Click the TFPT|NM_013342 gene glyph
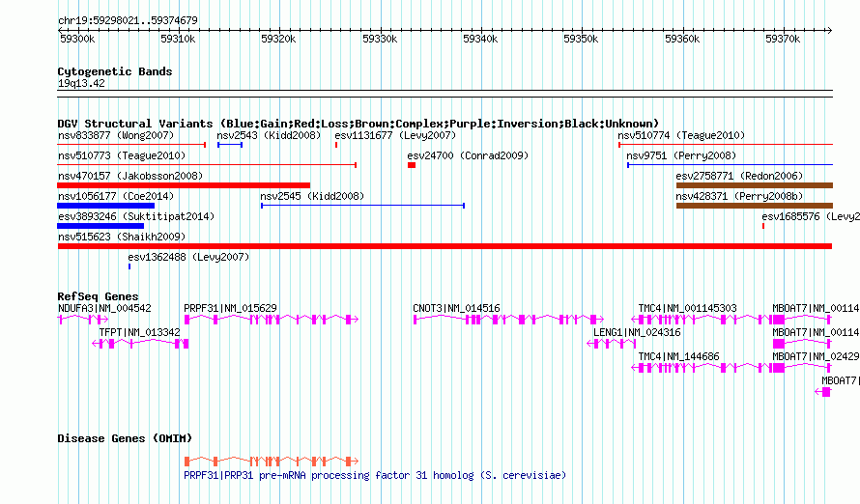Image resolution: width=860 pixels, height=504 pixels. pos(140,344)
